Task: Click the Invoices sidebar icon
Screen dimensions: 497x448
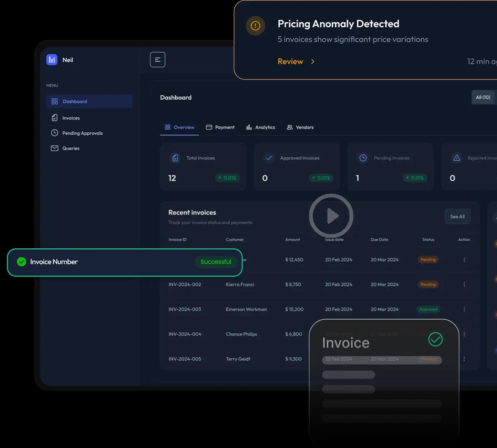Action: click(x=54, y=118)
